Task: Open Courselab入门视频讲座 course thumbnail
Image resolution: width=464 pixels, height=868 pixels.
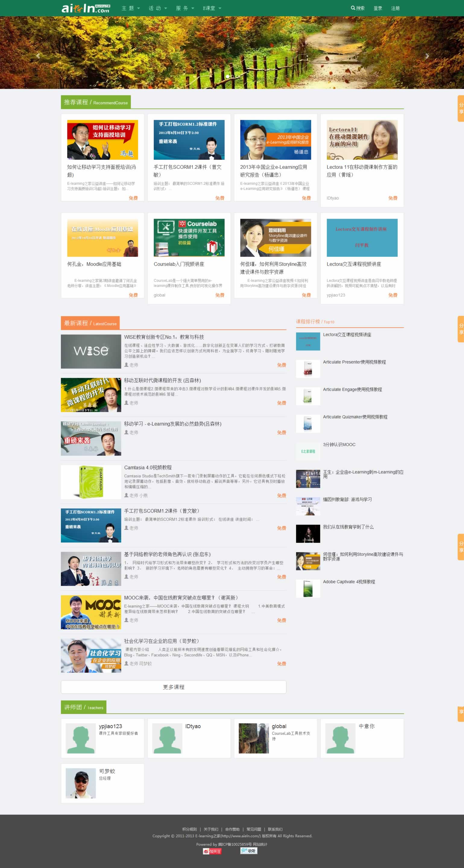Action: tap(189, 237)
